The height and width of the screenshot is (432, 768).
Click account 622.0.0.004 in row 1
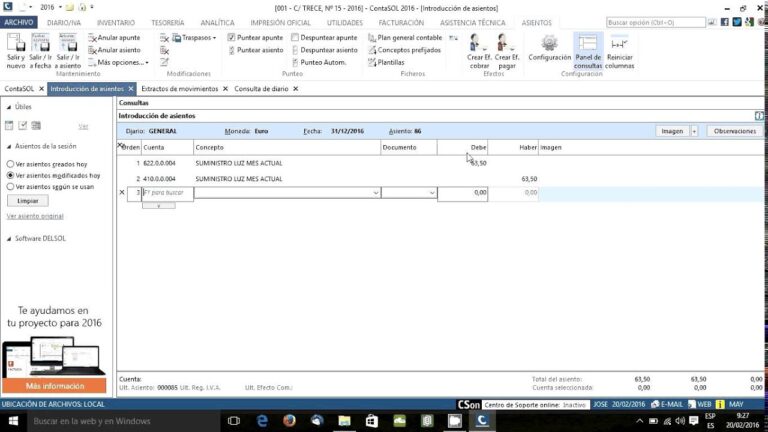click(159, 163)
